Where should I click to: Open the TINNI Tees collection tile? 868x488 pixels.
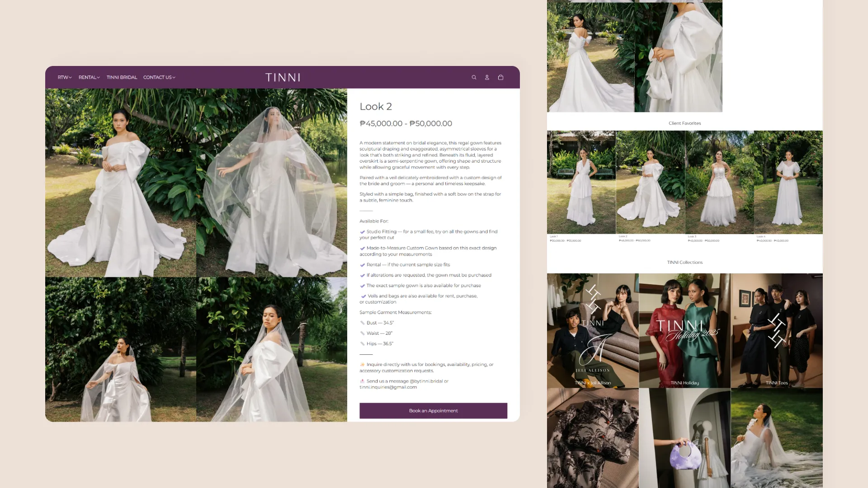[777, 330]
